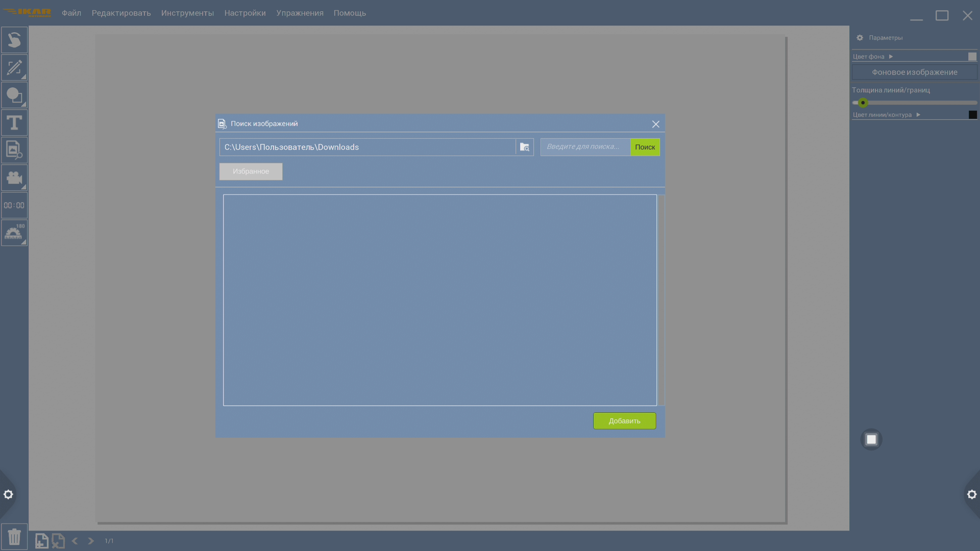
Task: Click the browse folder icon
Action: tap(525, 147)
